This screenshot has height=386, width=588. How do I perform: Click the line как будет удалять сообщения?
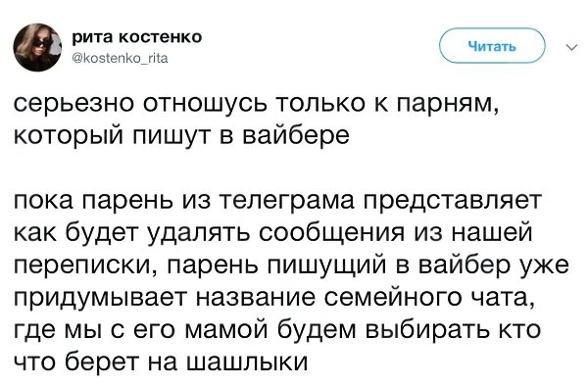(273, 232)
